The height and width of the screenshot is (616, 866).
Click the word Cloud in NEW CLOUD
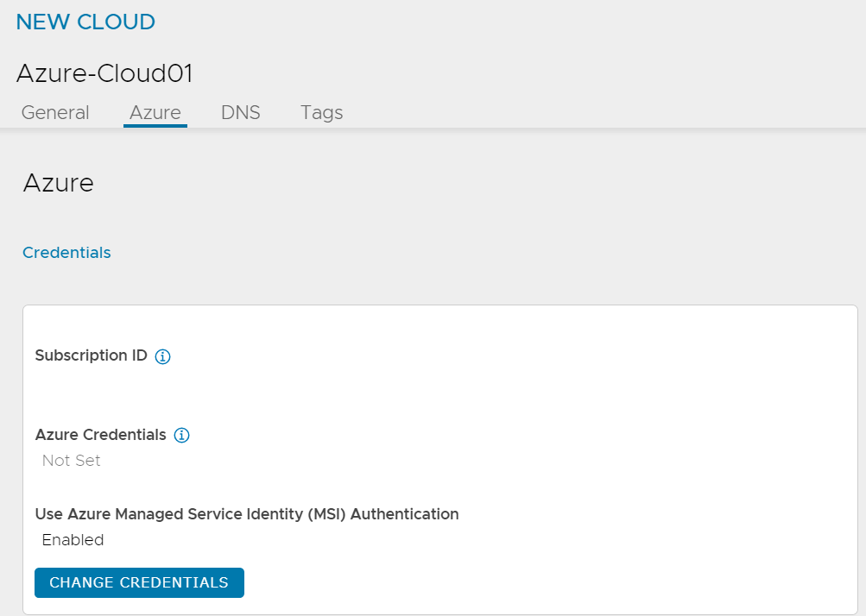(x=117, y=22)
